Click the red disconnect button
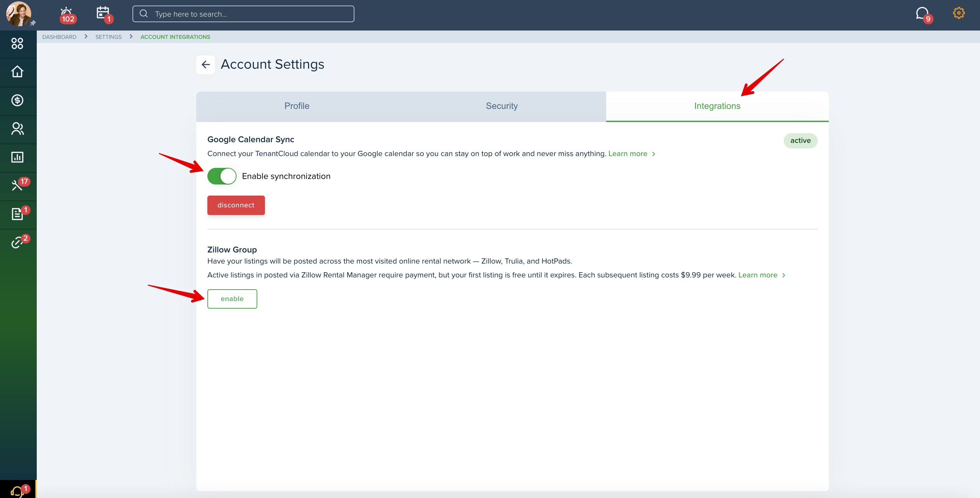The height and width of the screenshot is (498, 980). pos(236,205)
